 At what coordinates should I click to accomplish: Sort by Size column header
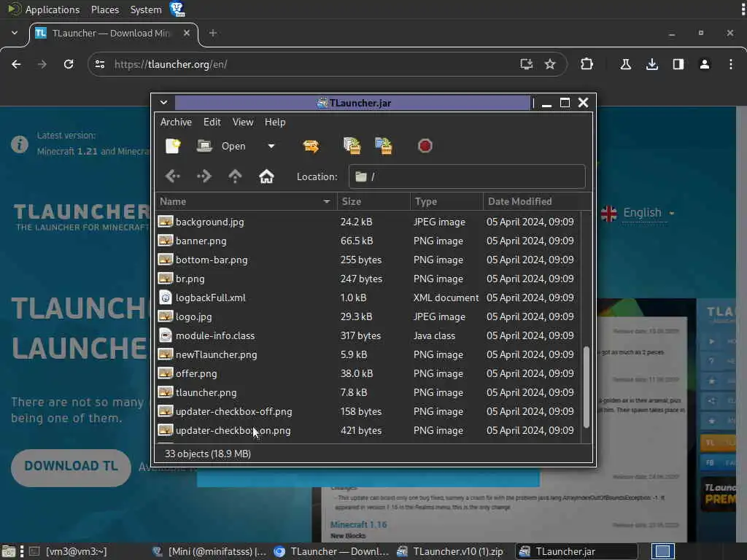point(373,201)
